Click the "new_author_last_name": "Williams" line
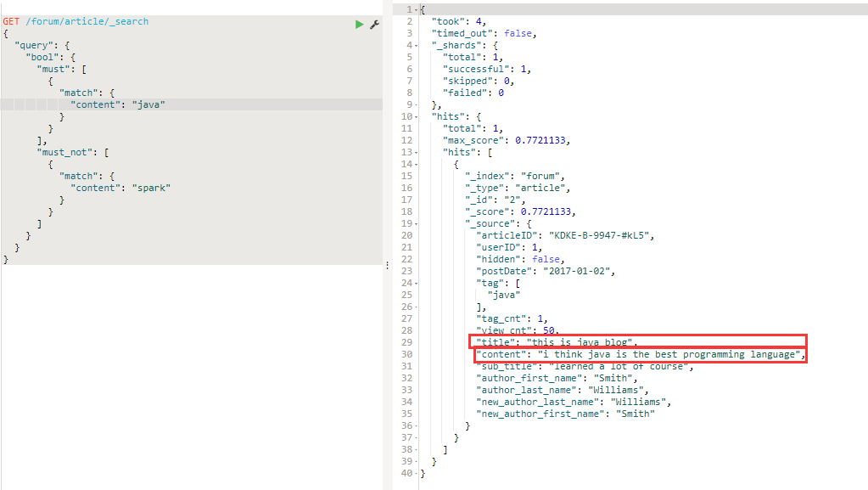This screenshot has width=868, height=490. pos(574,402)
